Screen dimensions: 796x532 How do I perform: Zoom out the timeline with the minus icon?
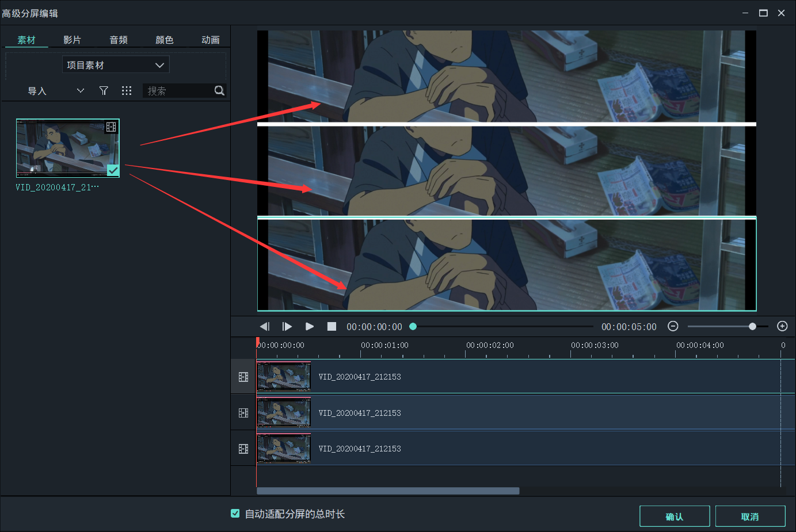click(x=673, y=326)
